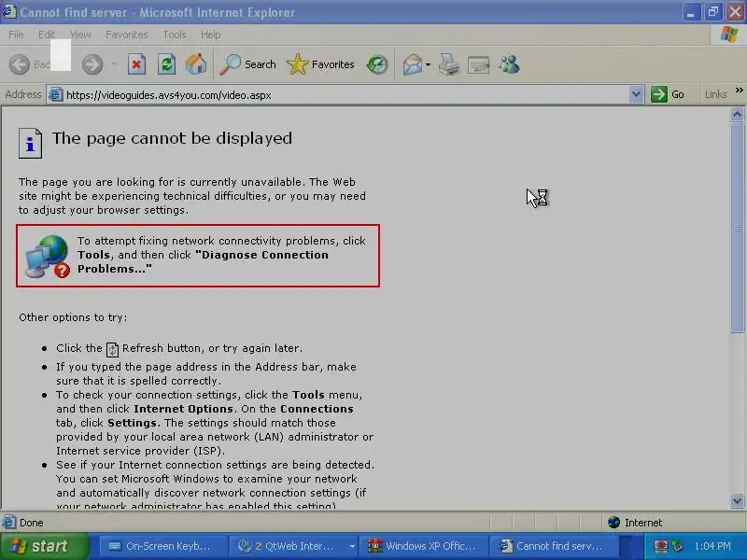Click IE icon in title bar
This screenshot has height=560, width=747.
coord(9,11)
